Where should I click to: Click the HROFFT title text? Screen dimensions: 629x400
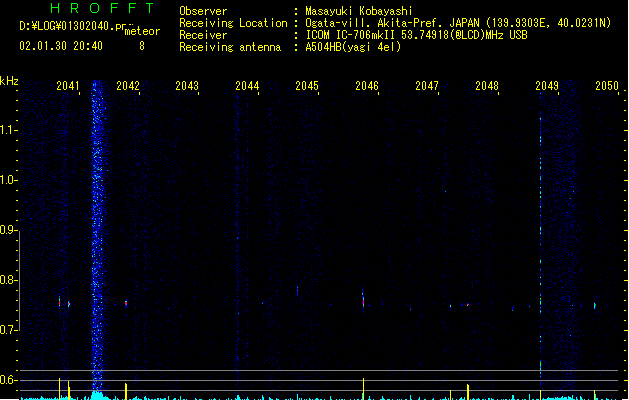pos(103,8)
